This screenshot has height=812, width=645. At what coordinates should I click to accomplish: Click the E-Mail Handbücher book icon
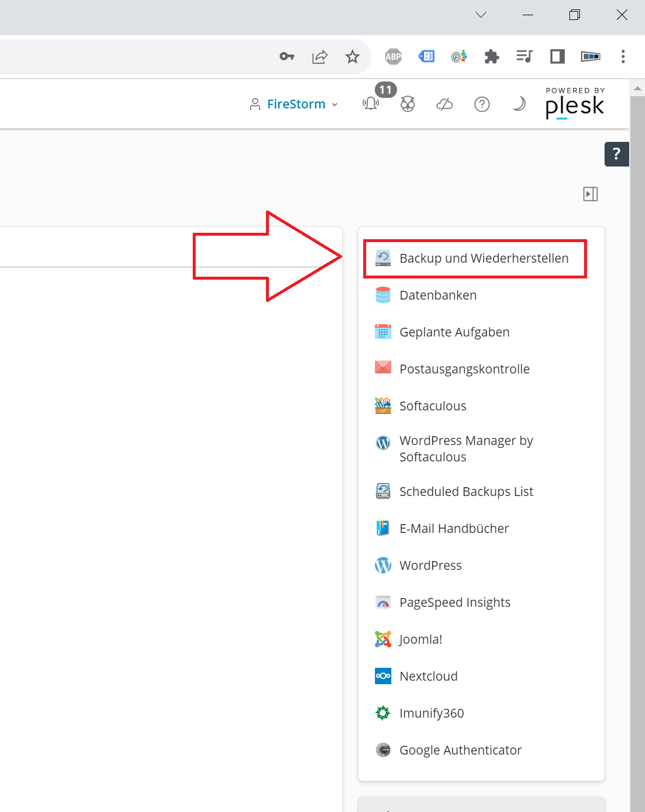(383, 528)
